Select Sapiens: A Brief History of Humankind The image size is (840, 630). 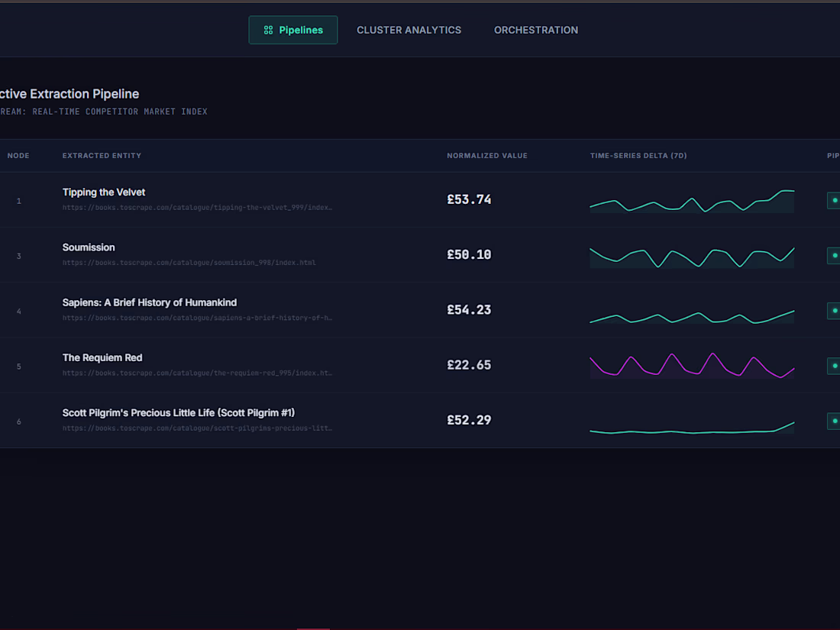click(150, 302)
